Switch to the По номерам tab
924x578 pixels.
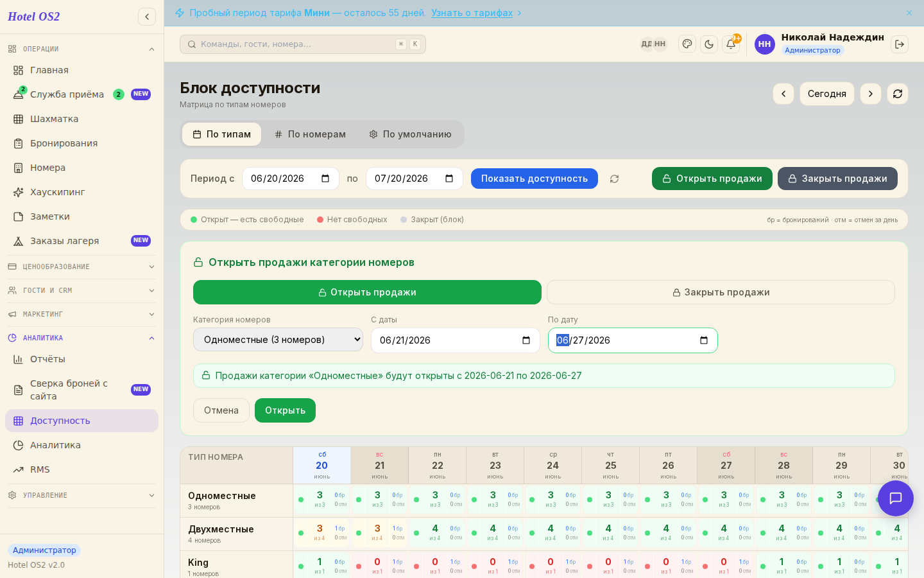pos(310,134)
